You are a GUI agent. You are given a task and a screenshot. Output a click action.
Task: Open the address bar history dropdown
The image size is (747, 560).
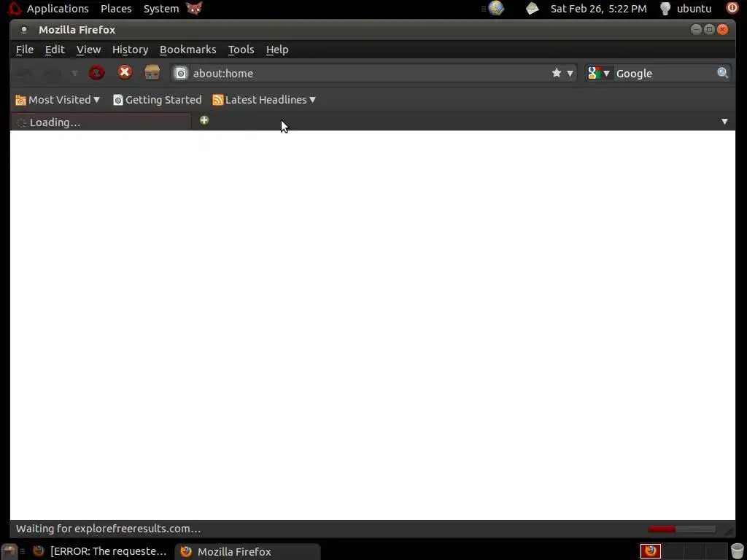570,74
